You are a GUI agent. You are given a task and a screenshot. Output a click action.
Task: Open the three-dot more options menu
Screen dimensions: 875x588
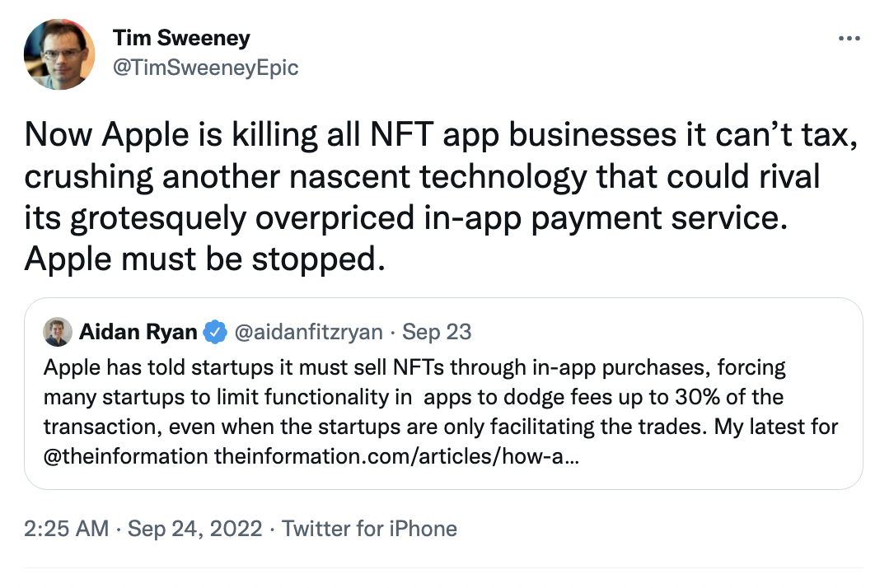848,40
